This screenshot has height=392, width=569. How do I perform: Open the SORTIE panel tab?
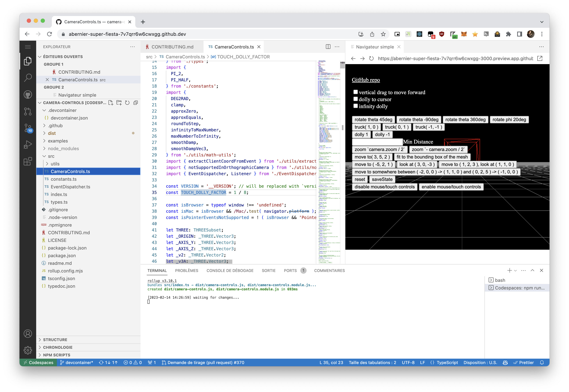pos(268,270)
